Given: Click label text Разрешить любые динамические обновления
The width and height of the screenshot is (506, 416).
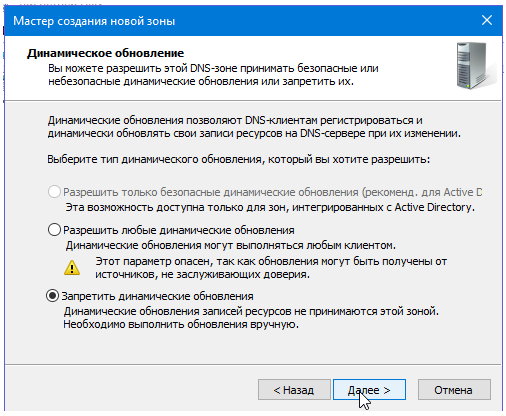Looking at the screenshot, I should (179, 230).
